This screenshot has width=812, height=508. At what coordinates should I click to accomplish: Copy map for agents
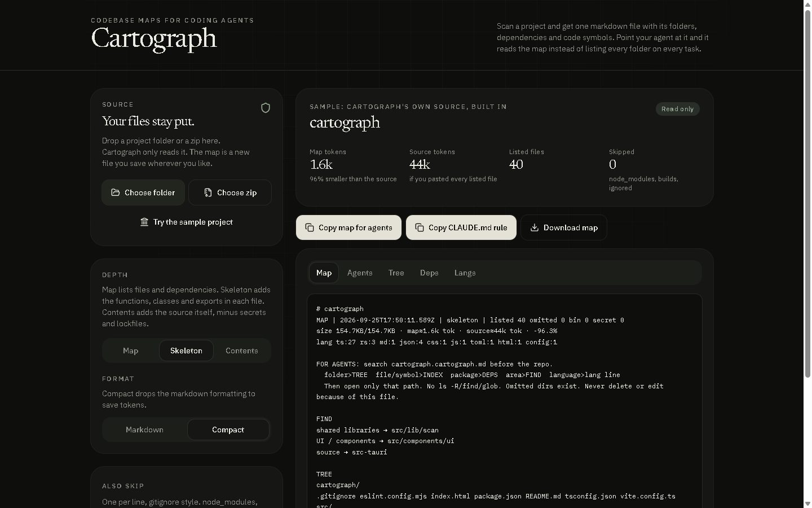coord(348,227)
